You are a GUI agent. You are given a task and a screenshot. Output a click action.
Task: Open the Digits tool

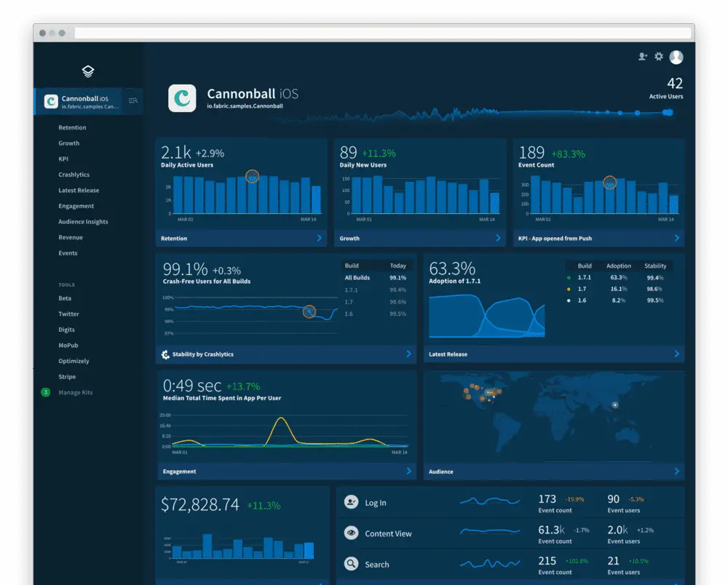66,330
